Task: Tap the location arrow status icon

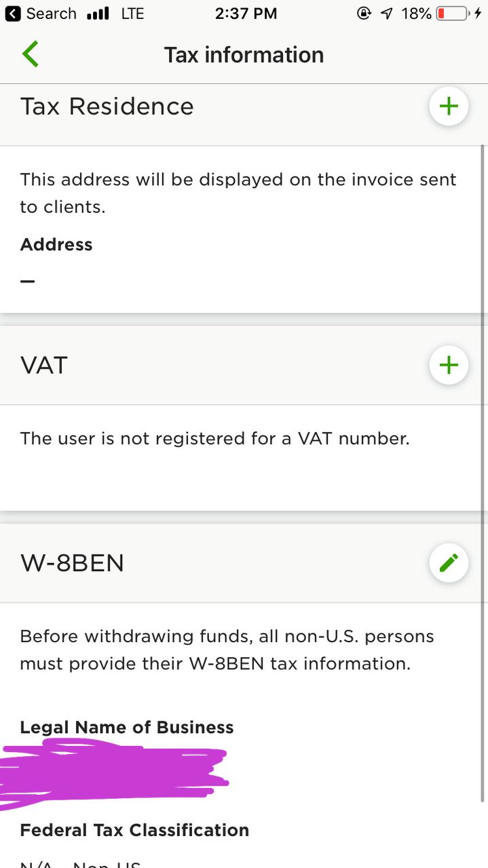Action: (x=387, y=14)
